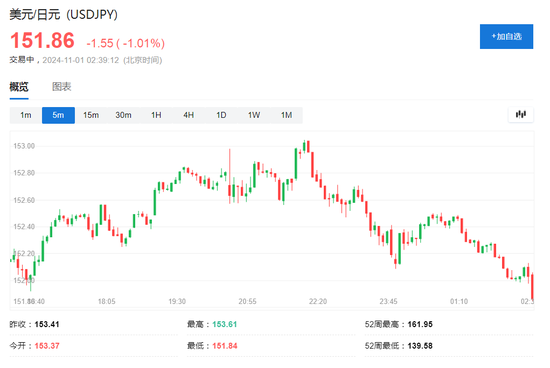Switch chart to 4H interval
Viewport: 550px width, 368px height.
pyautogui.click(x=189, y=115)
